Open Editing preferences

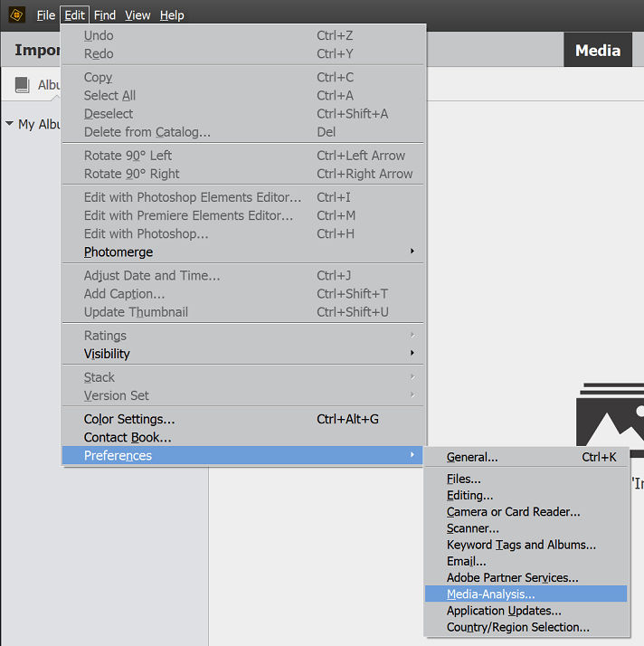tap(526, 495)
